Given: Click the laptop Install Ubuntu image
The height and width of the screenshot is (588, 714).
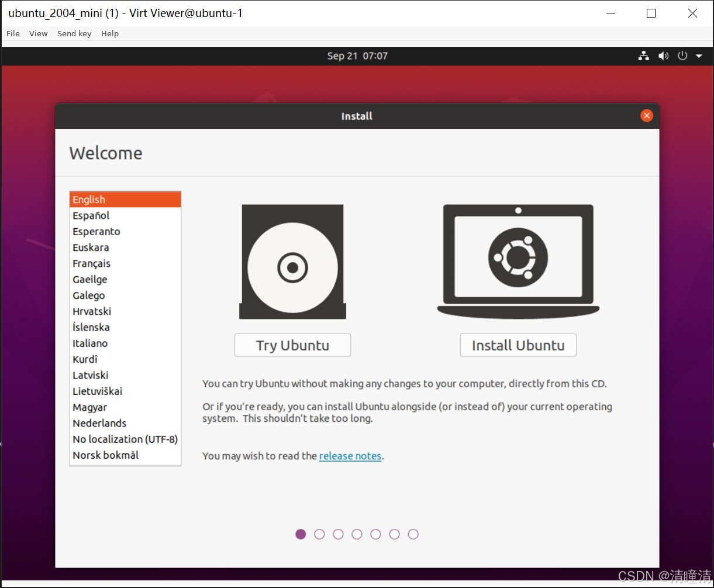Looking at the screenshot, I should click(518, 262).
